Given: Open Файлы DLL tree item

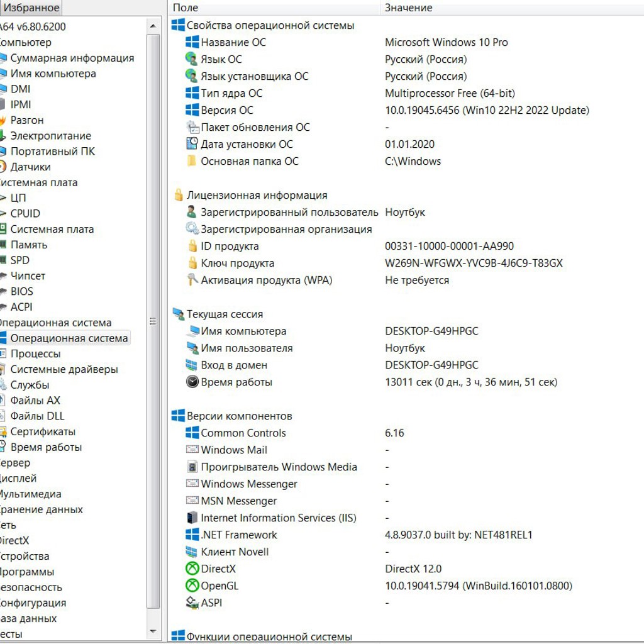Looking at the screenshot, I should (37, 416).
